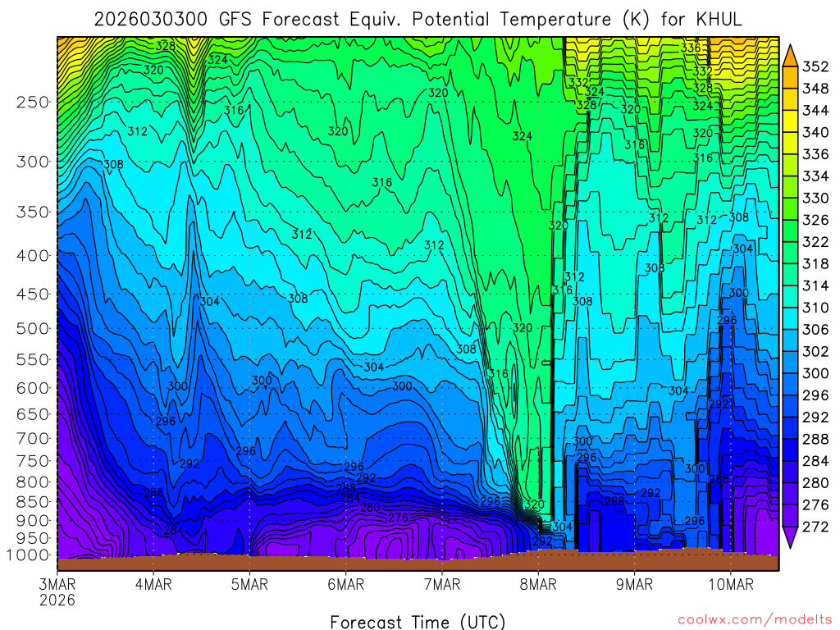Select the 7MAR date label on the time axis
The height and width of the screenshot is (630, 840).
pos(442,584)
